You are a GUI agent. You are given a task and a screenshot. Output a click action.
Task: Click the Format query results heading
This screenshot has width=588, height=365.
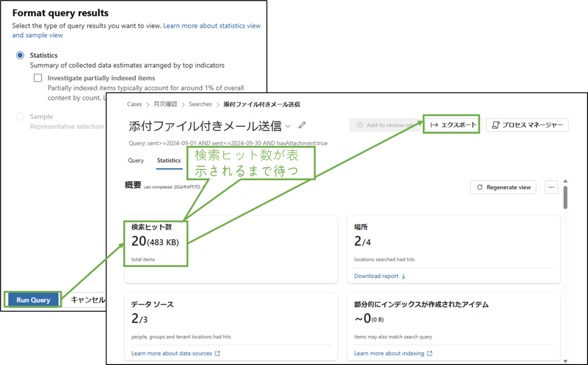click(60, 13)
